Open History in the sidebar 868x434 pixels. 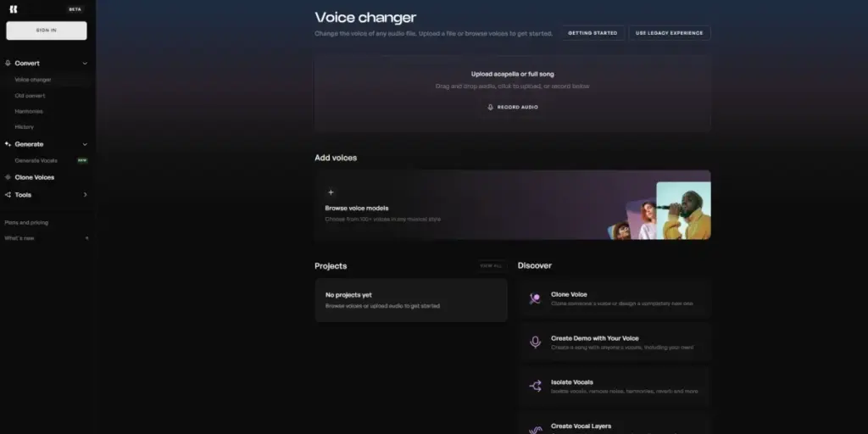(x=25, y=127)
